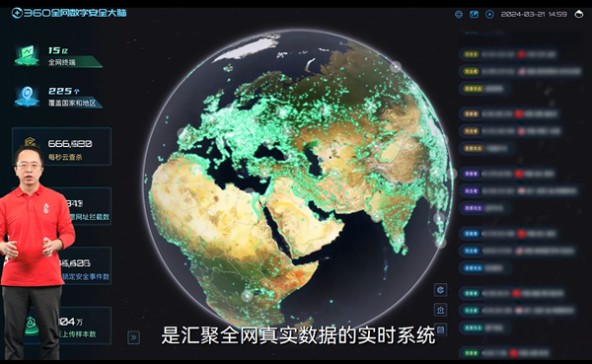Click the blue 受害者 tag in the fourth event group
Image resolution: width=592 pixels, height=364 pixels.
[471, 234]
